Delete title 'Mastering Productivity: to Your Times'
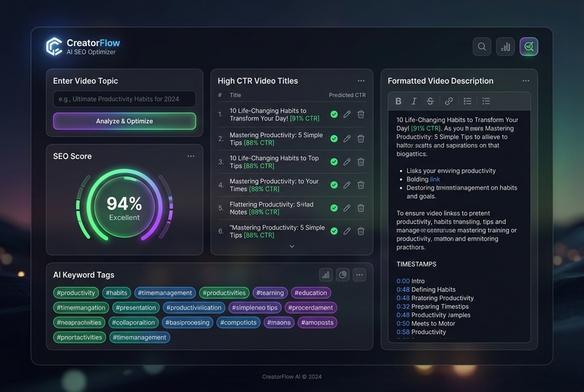 pos(361,185)
